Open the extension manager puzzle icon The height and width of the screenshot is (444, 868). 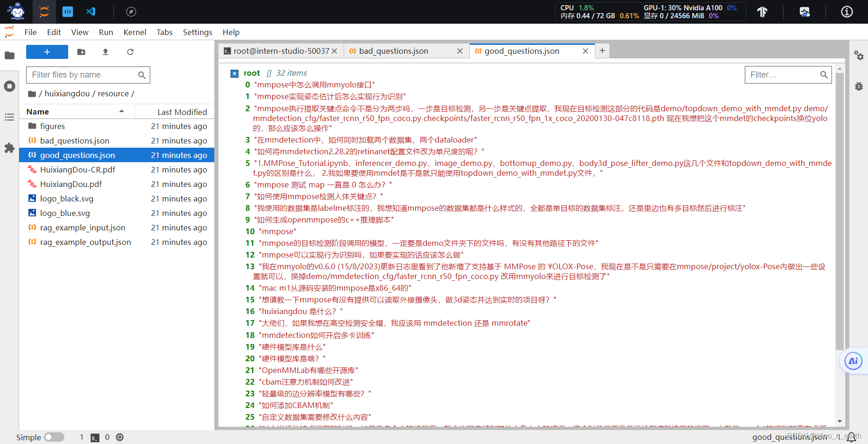9,148
